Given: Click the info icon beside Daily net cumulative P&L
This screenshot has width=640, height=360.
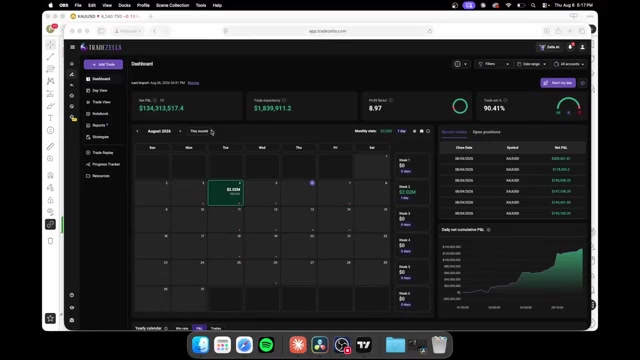Looking at the screenshot, I should point(489,230).
